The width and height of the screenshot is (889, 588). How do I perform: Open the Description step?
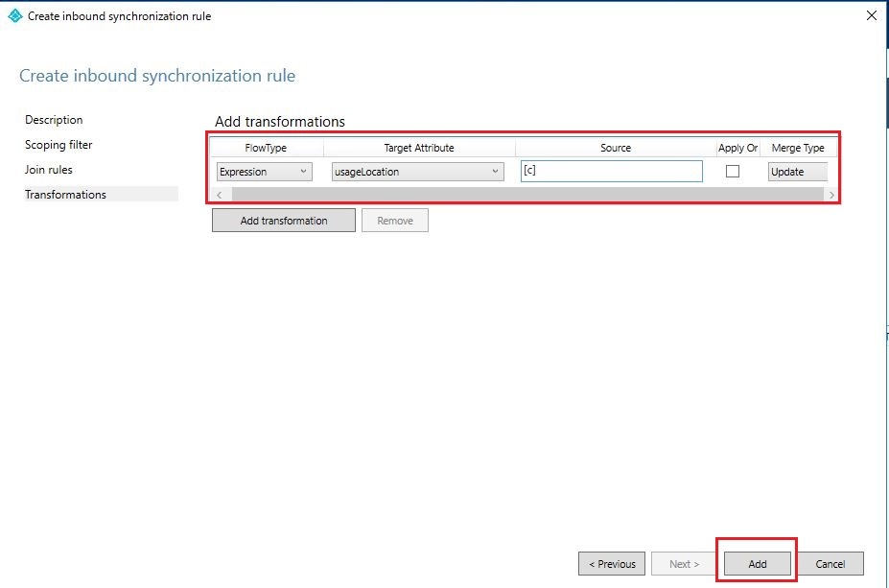tap(54, 120)
